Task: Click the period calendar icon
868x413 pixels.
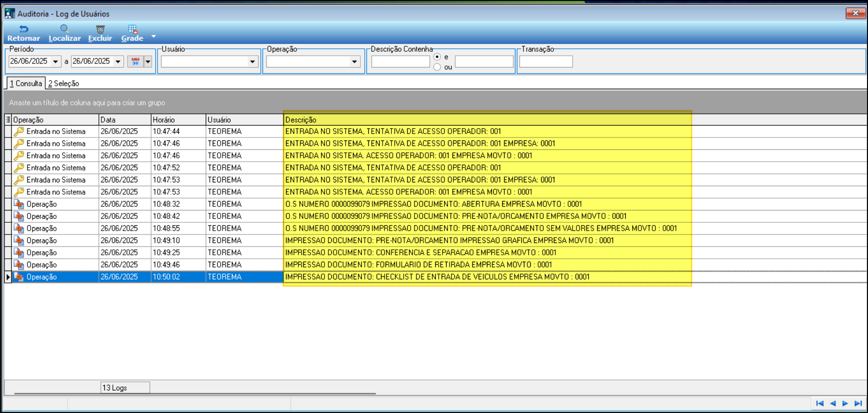Action: 135,62
